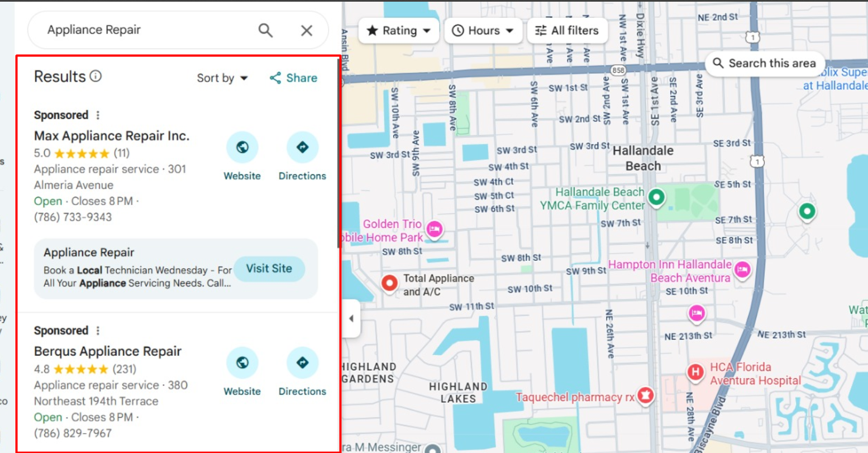Open the Sort by dropdown
The image size is (868, 453).
(222, 78)
